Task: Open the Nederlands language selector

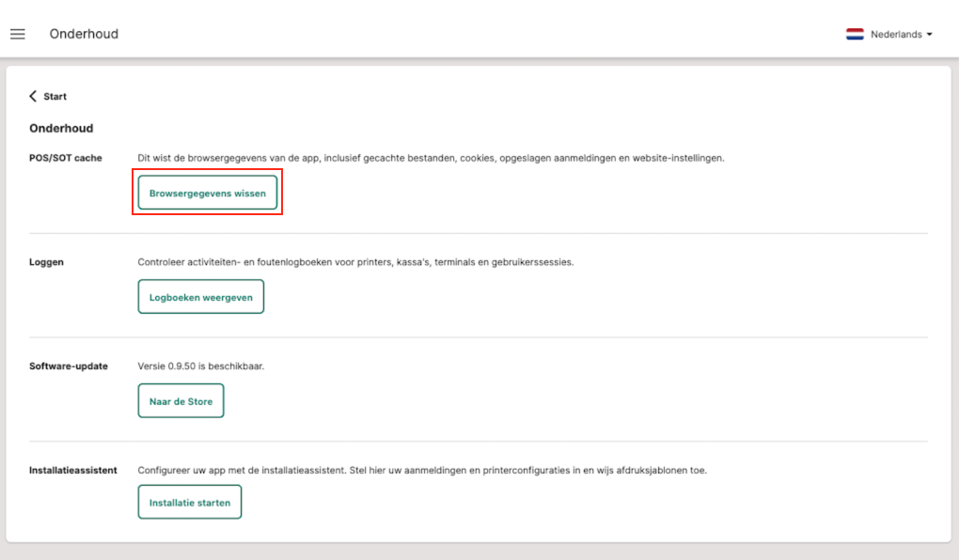Action: (895, 34)
